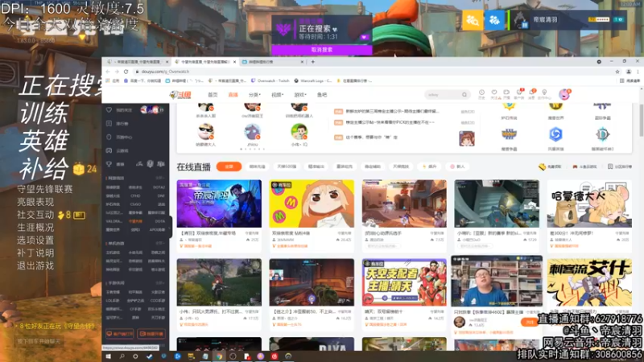Open DOTA2 in sidebar game list
This screenshot has width=644, height=362.
tap(159, 187)
